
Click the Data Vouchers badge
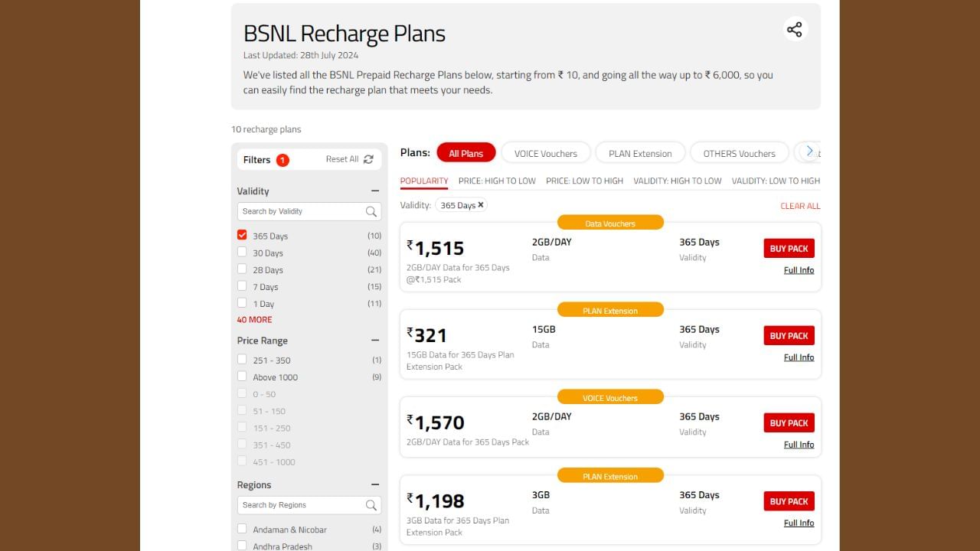[x=610, y=223]
